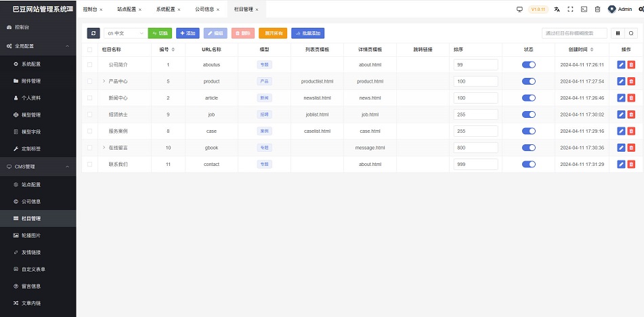The image size is (644, 317).
Task: Click the productlist.html cell
Action: tap(317, 81)
